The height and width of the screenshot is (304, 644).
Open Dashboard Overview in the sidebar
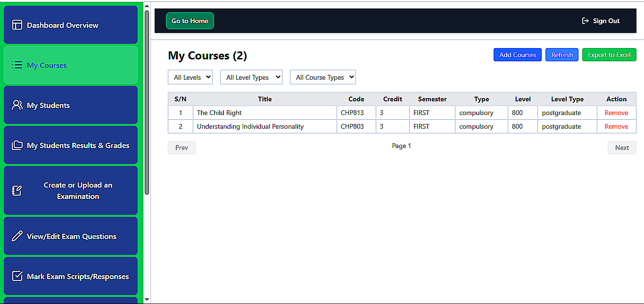[71, 25]
